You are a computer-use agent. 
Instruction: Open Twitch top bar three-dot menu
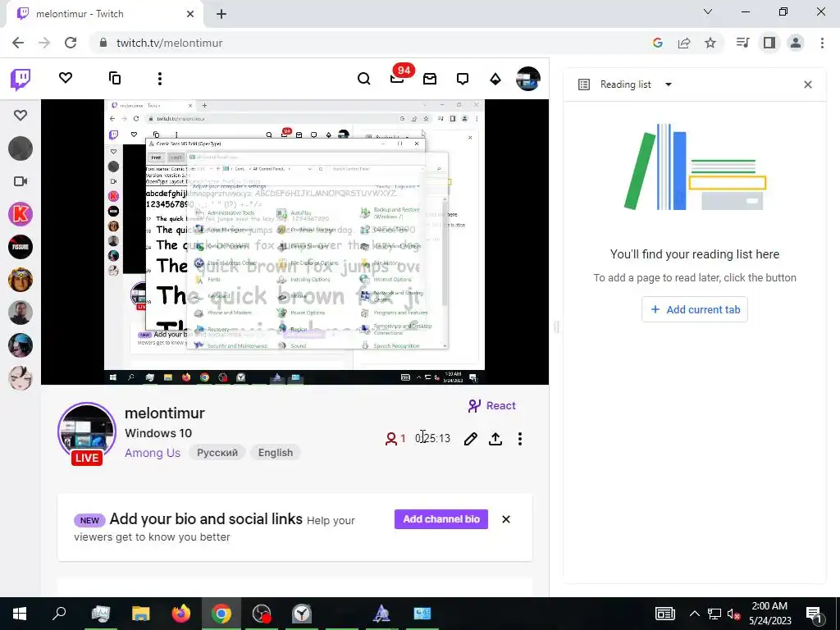(160, 79)
